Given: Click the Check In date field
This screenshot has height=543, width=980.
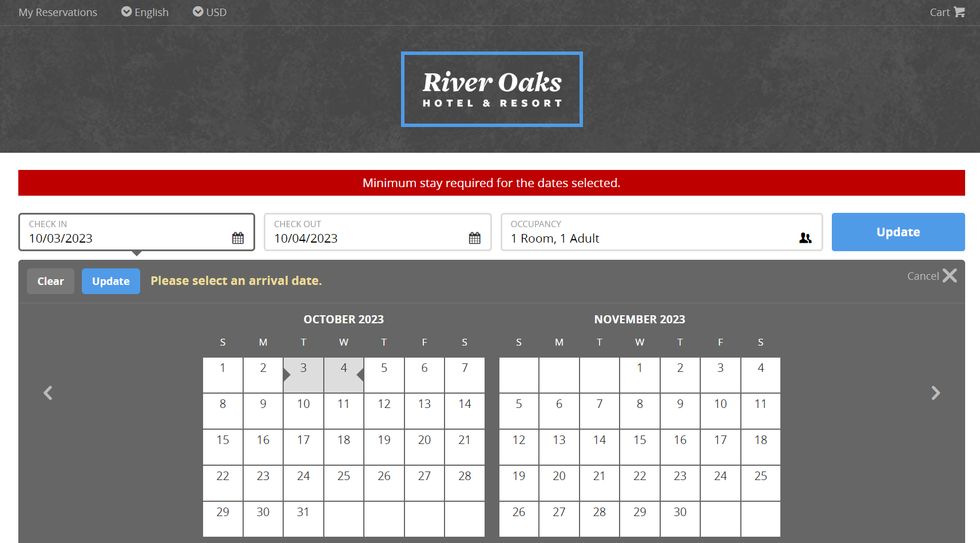Looking at the screenshot, I should coord(137,232).
